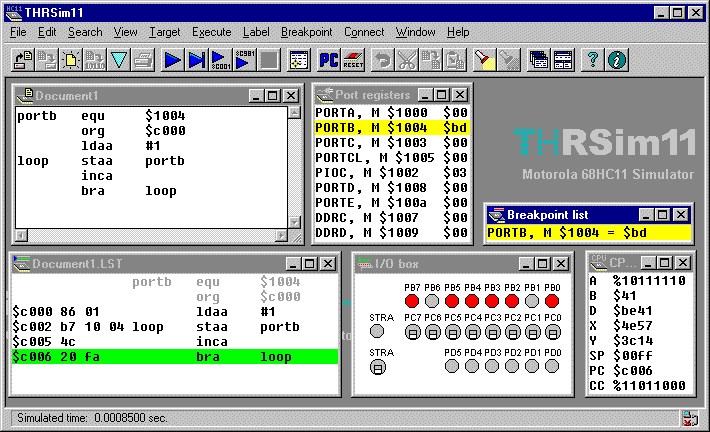Open the About info icon
The height and width of the screenshot is (432, 710).
point(616,60)
